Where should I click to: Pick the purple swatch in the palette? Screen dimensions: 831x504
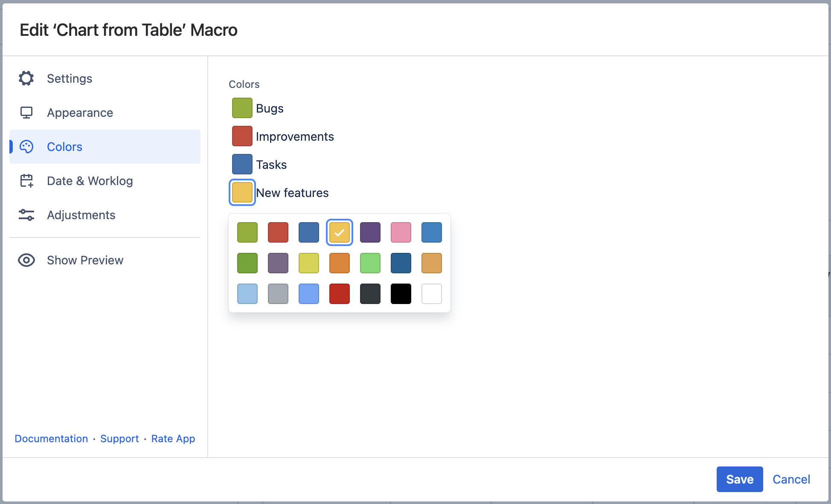pos(370,232)
